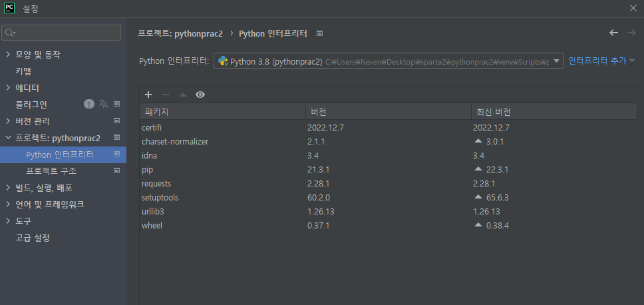This screenshot has height=305, width=644.
Task: Expand the 에디터 section
Action: (8, 87)
